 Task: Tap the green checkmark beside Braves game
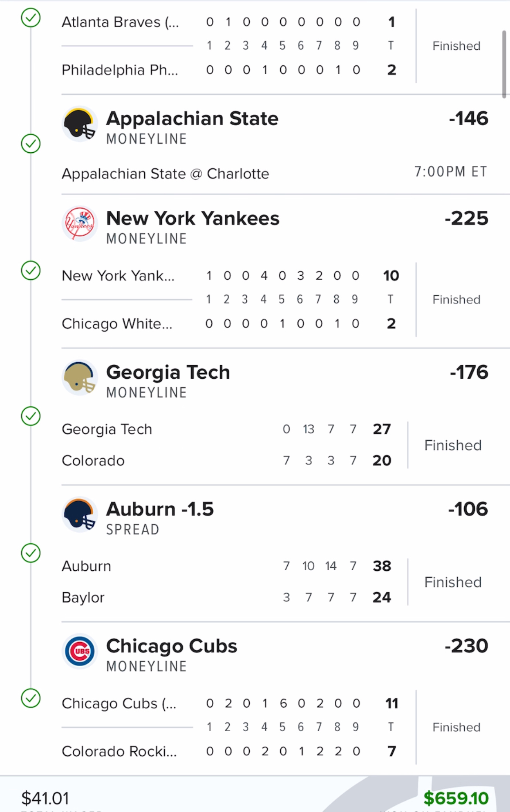(31, 18)
